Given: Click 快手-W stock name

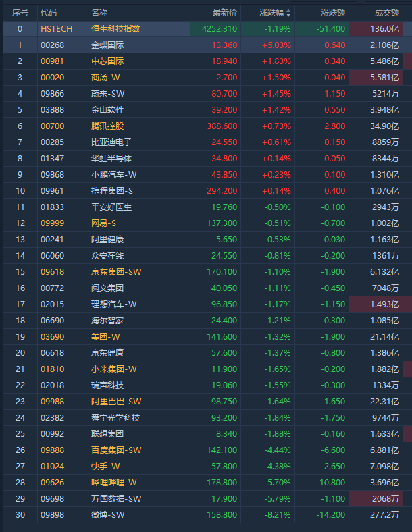Looking at the screenshot, I should 105,467.
